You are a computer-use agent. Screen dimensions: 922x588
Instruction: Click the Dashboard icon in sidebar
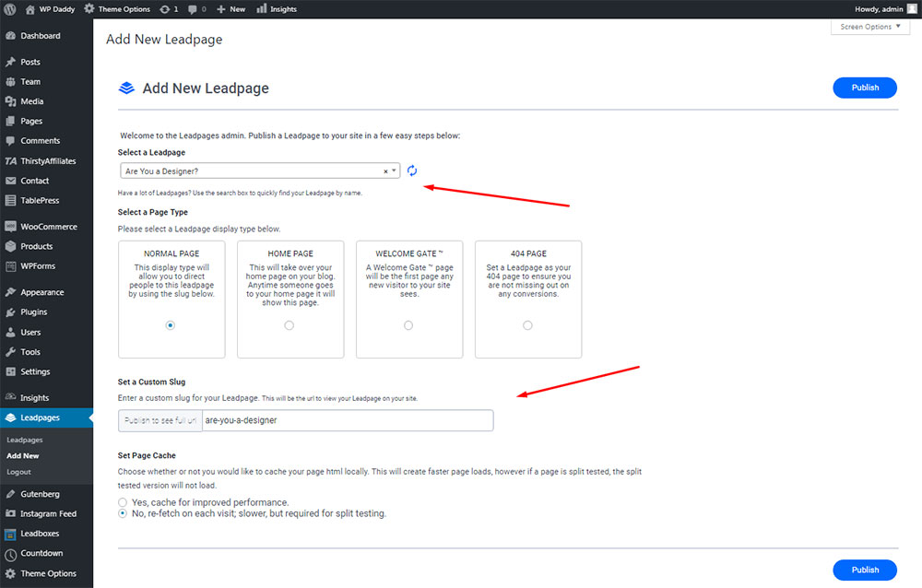[10, 36]
